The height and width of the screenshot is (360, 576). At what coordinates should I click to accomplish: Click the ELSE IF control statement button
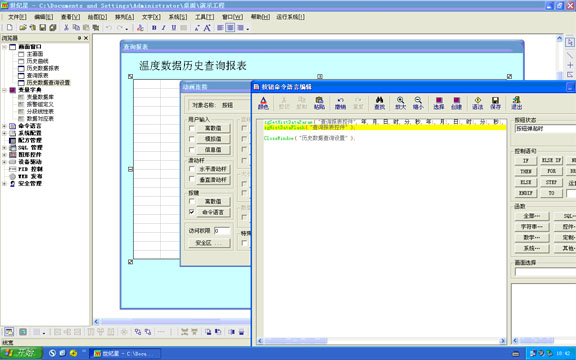tap(551, 161)
